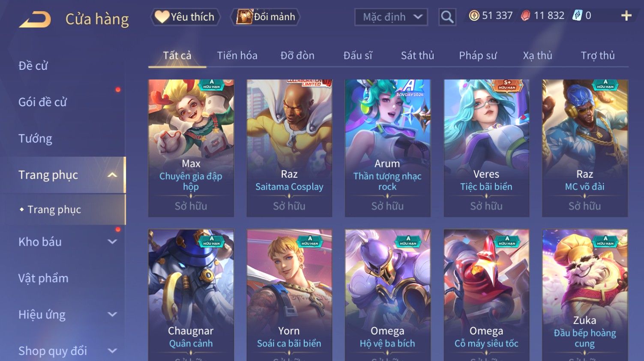Open Yêu thích heart favorites
644x361 pixels.
point(185,17)
